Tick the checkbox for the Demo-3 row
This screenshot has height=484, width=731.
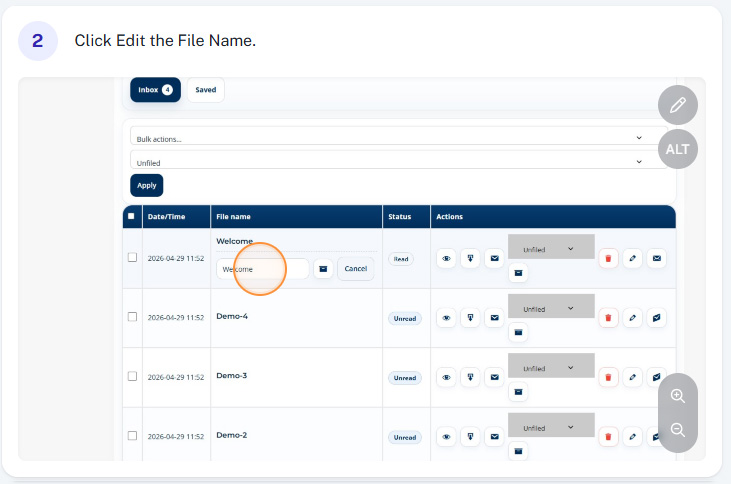(132, 376)
